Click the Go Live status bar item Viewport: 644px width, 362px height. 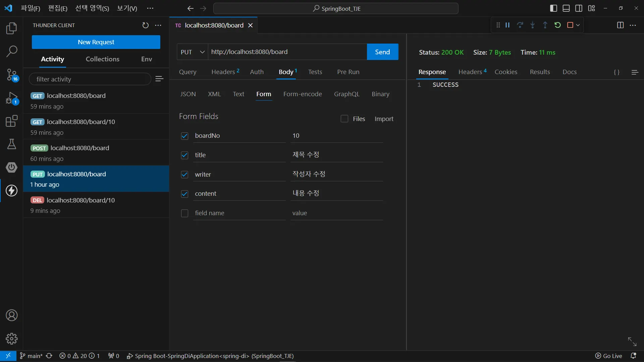(x=609, y=356)
